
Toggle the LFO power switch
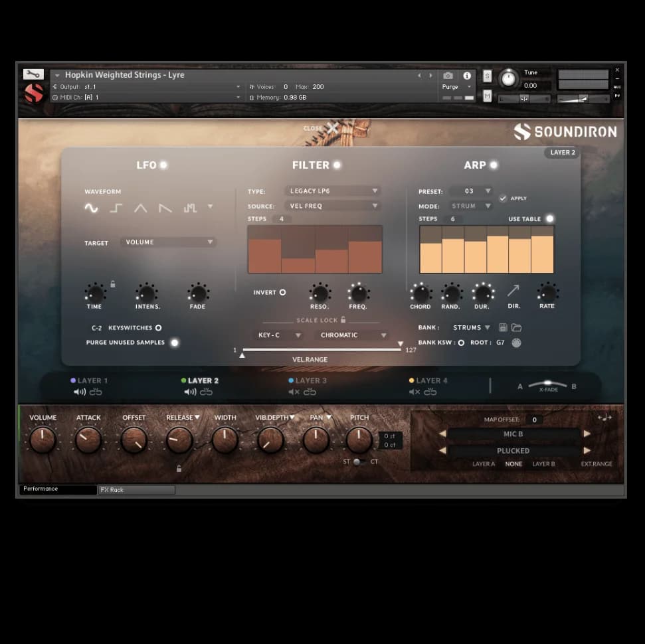[163, 165]
